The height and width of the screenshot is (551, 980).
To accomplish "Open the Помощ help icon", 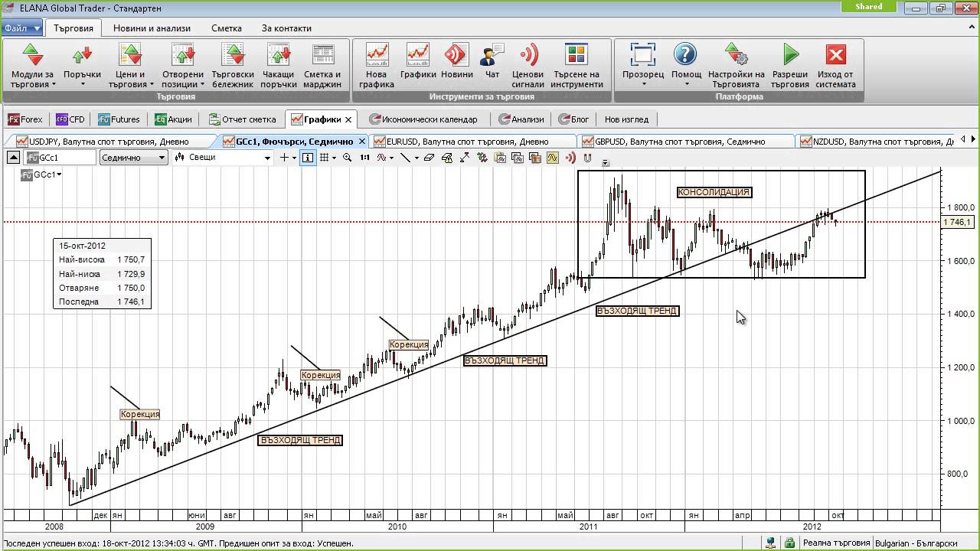I will 686,56.
